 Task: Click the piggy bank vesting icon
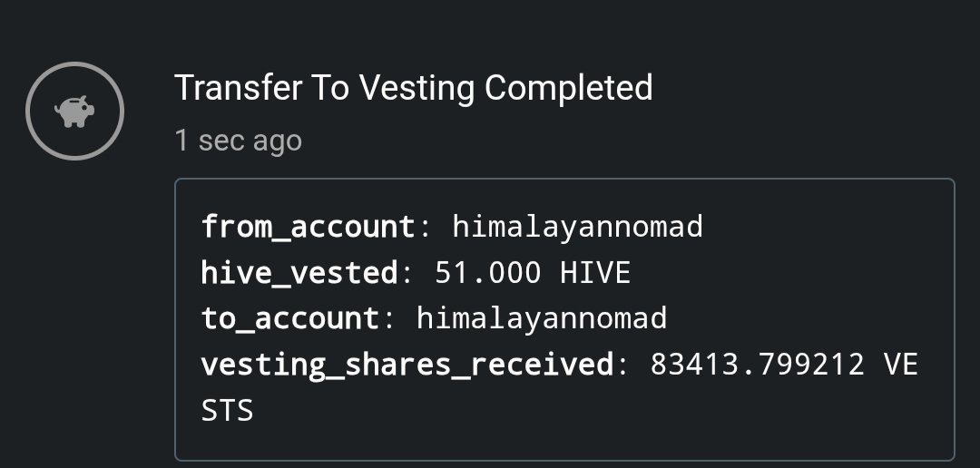pos(73,112)
